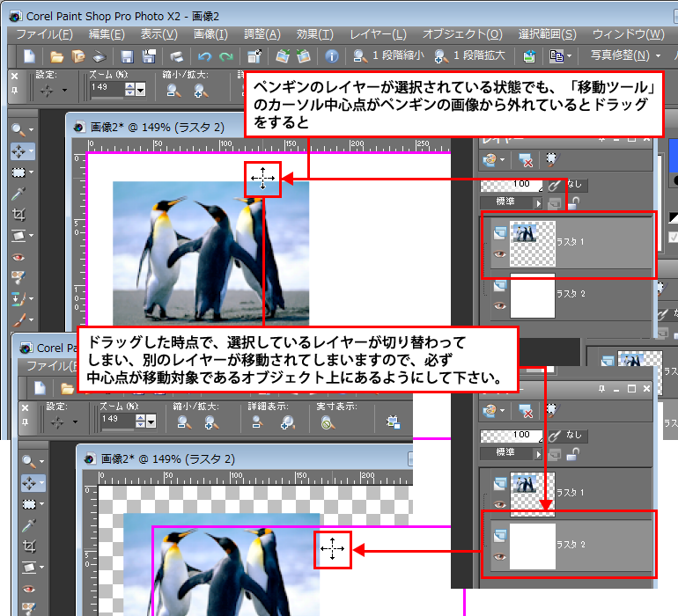Select the white ラスタ 2 thumbnail in the lower window's layers palette
The width and height of the screenshot is (678, 616).
(x=533, y=546)
